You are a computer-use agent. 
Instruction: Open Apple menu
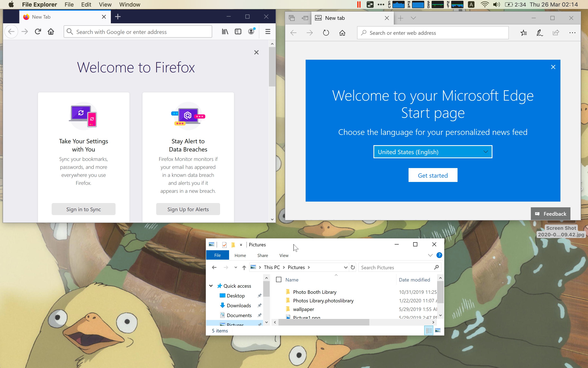(x=11, y=4)
